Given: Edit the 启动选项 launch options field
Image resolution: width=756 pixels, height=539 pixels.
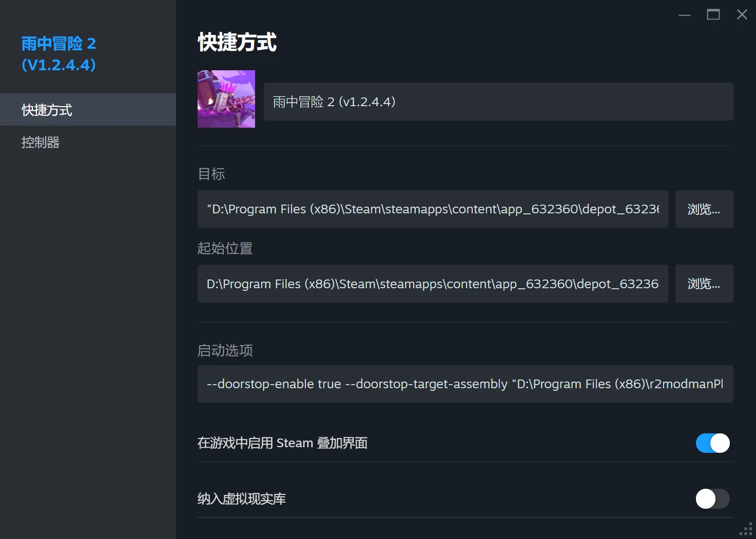Looking at the screenshot, I should point(466,384).
